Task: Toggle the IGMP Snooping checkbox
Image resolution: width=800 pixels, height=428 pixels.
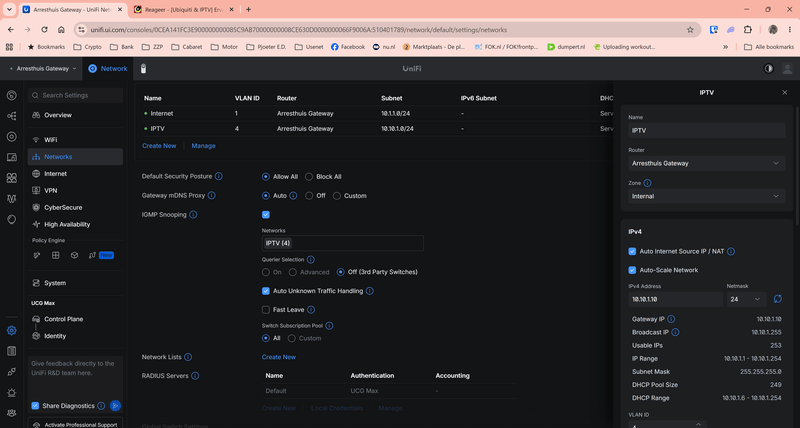Action: pyautogui.click(x=266, y=215)
